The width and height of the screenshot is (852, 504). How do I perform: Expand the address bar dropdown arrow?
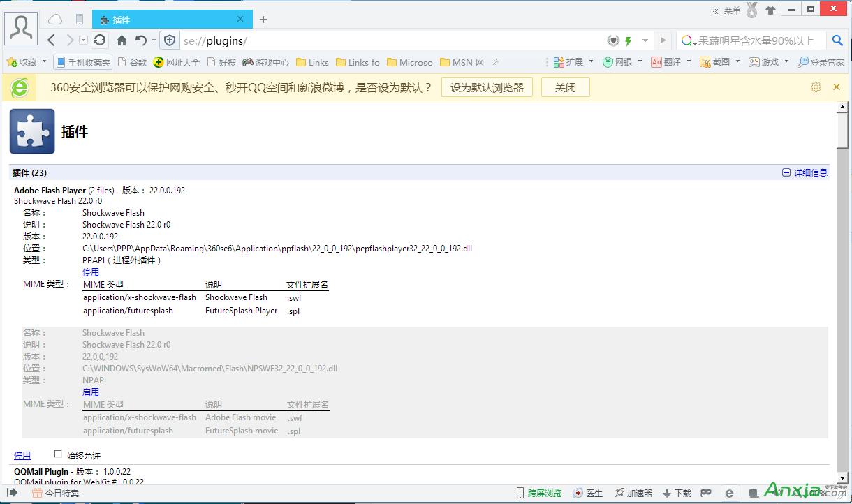(646, 40)
